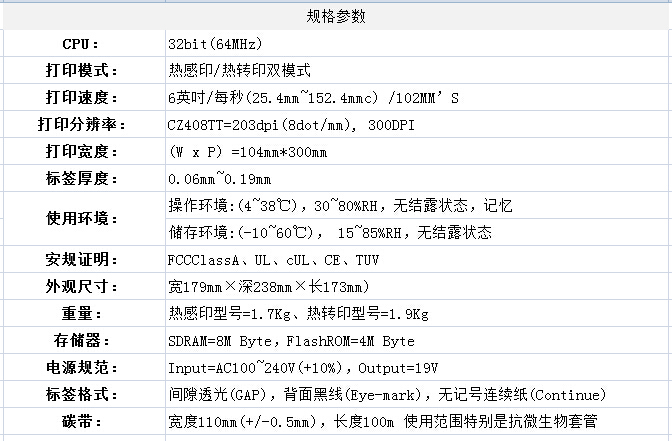Select the CPU label cell
672x441 pixels.
click(81, 44)
